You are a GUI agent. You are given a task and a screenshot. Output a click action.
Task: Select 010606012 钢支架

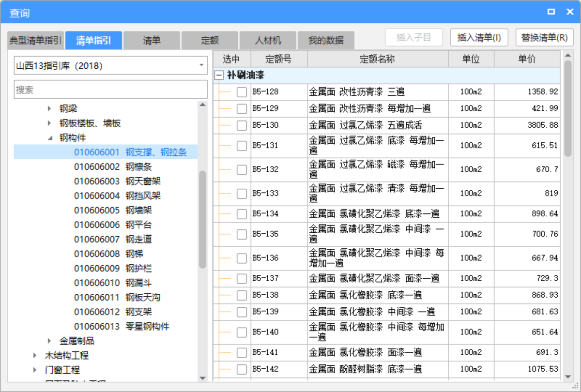(x=113, y=312)
